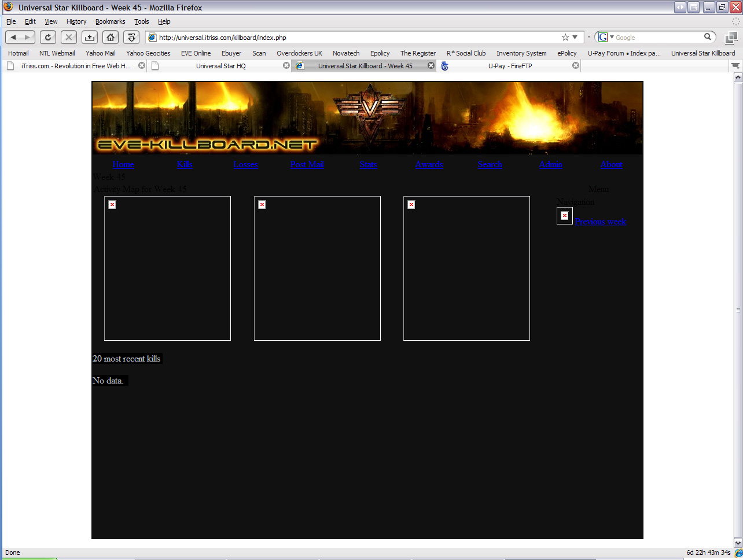This screenshot has height=560, width=743.
Task: Open the address bar history dropdown arrow
Action: tap(575, 37)
